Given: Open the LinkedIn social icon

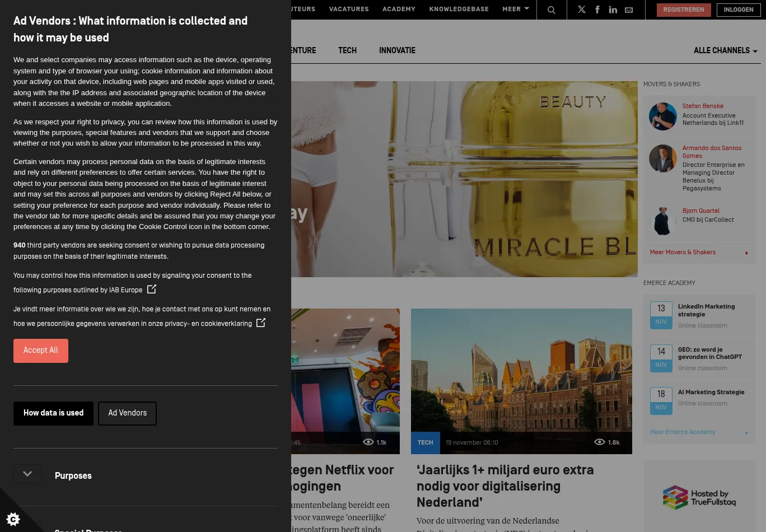Looking at the screenshot, I should (613, 10).
